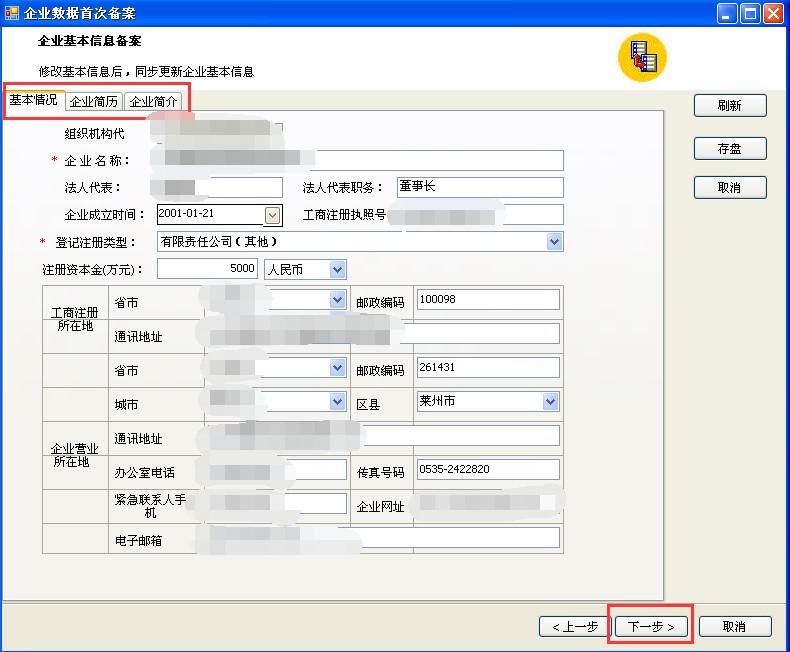Click the right-side 取消 button under 存盘
Image resolution: width=790 pixels, height=652 pixels.
(729, 188)
